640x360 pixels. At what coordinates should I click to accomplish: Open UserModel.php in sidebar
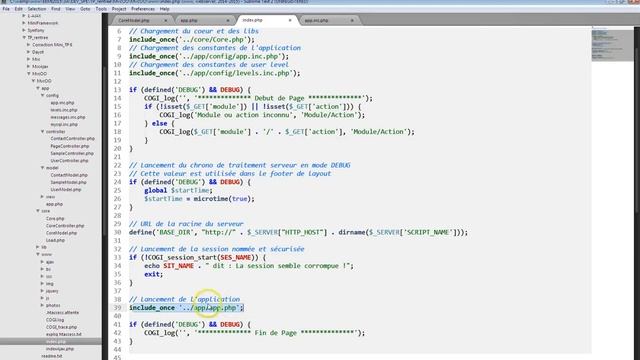click(x=66, y=190)
